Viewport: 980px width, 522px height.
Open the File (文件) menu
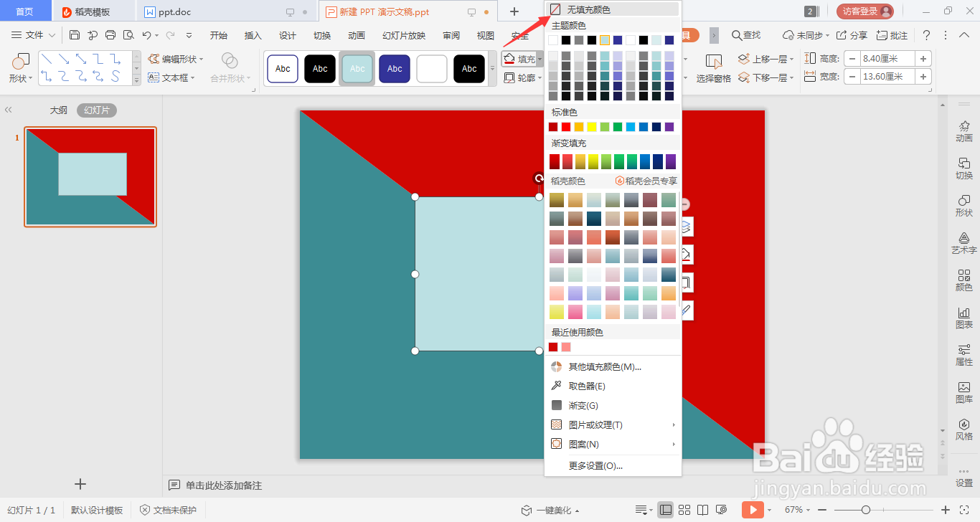[x=34, y=35]
